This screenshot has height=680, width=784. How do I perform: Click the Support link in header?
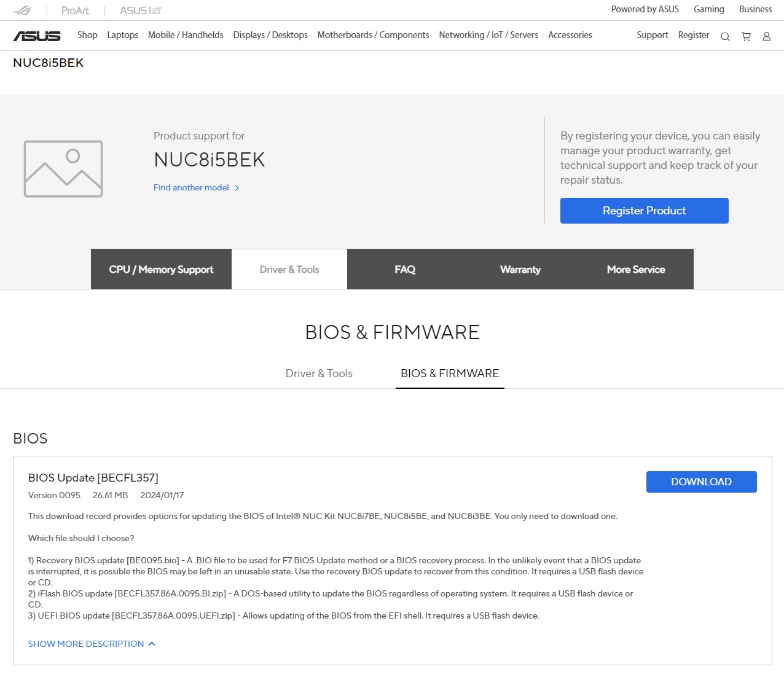pyautogui.click(x=652, y=35)
